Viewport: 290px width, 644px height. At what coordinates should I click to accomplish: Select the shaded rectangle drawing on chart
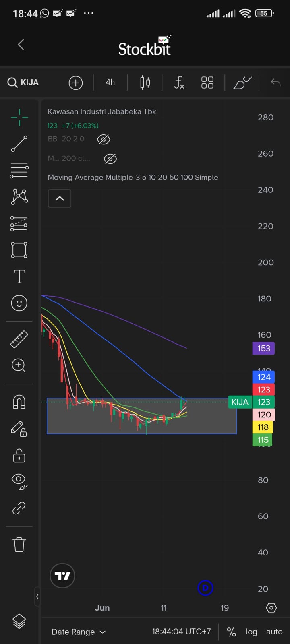coord(142,416)
